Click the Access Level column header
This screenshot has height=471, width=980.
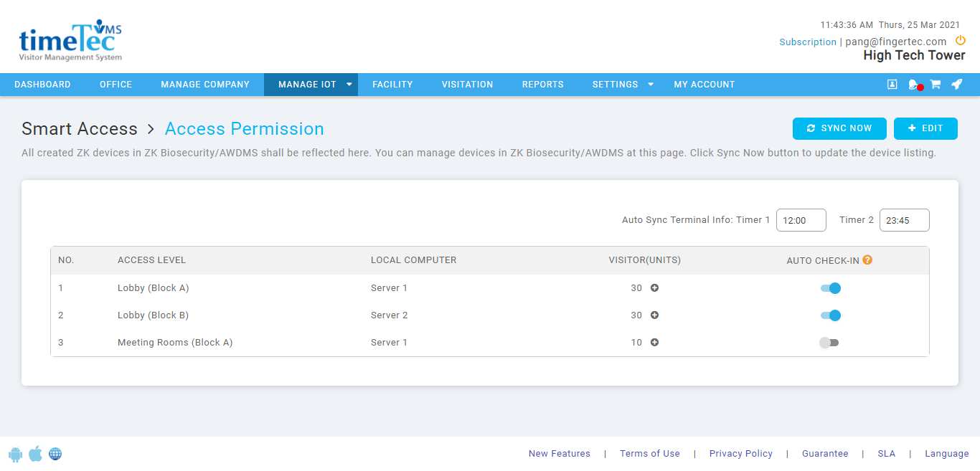tap(151, 260)
